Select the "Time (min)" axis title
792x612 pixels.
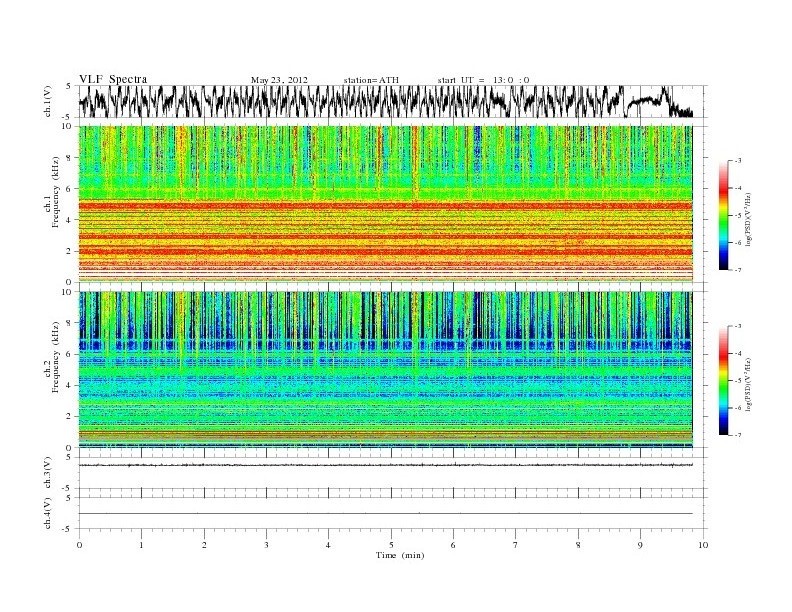[x=400, y=555]
